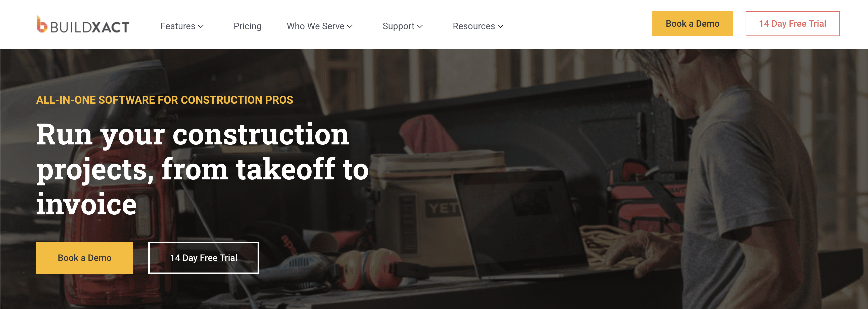This screenshot has width=868, height=309.
Task: Expand the Resources dropdown menu
Action: [x=477, y=25]
